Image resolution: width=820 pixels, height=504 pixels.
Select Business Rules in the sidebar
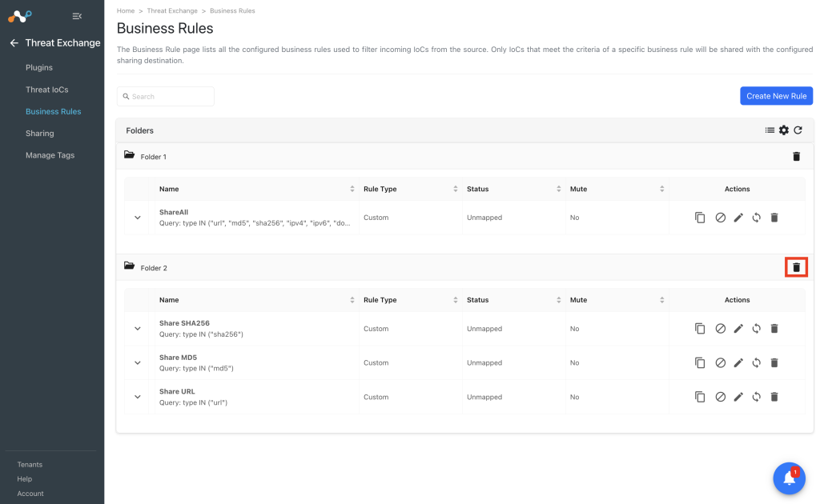tap(54, 111)
